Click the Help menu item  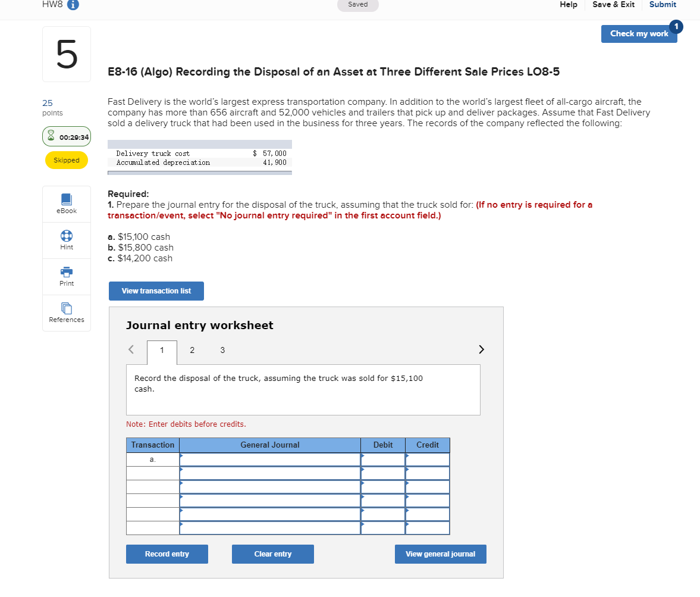(x=568, y=5)
